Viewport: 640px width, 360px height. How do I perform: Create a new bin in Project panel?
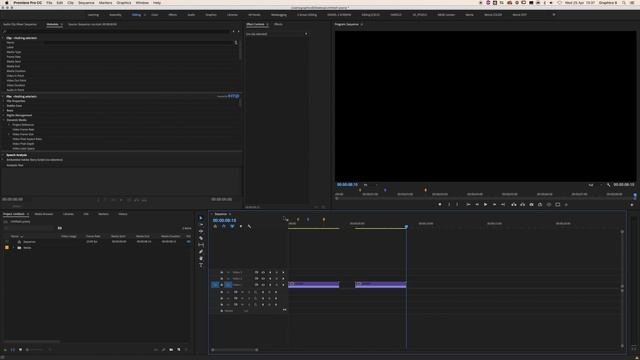click(x=171, y=350)
